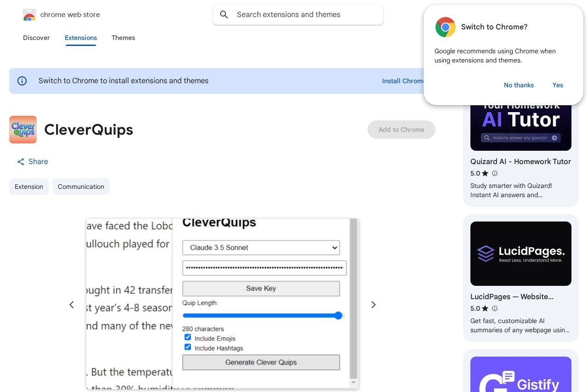Viewport: 588px width, 392px height.
Task: Open the LucidPages extension thumbnail
Action: click(x=521, y=254)
